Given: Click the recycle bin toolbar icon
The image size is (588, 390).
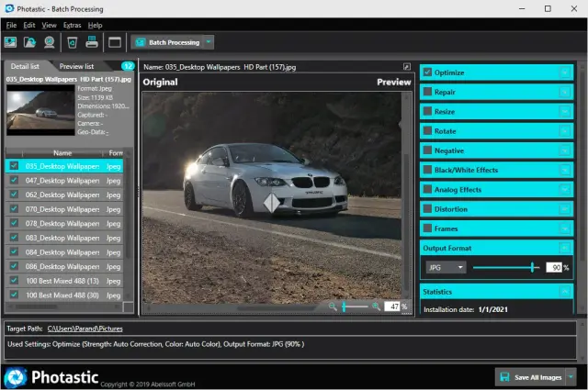Looking at the screenshot, I should (72, 42).
